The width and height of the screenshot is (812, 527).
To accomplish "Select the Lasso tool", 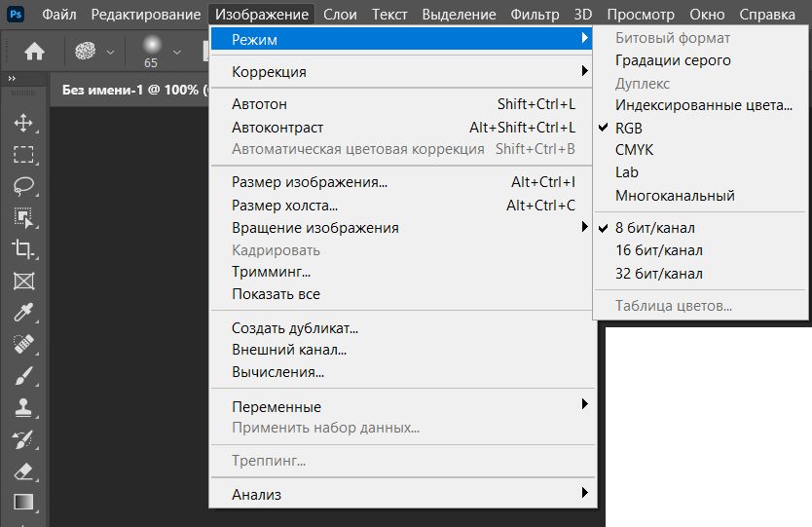I will 23,185.
